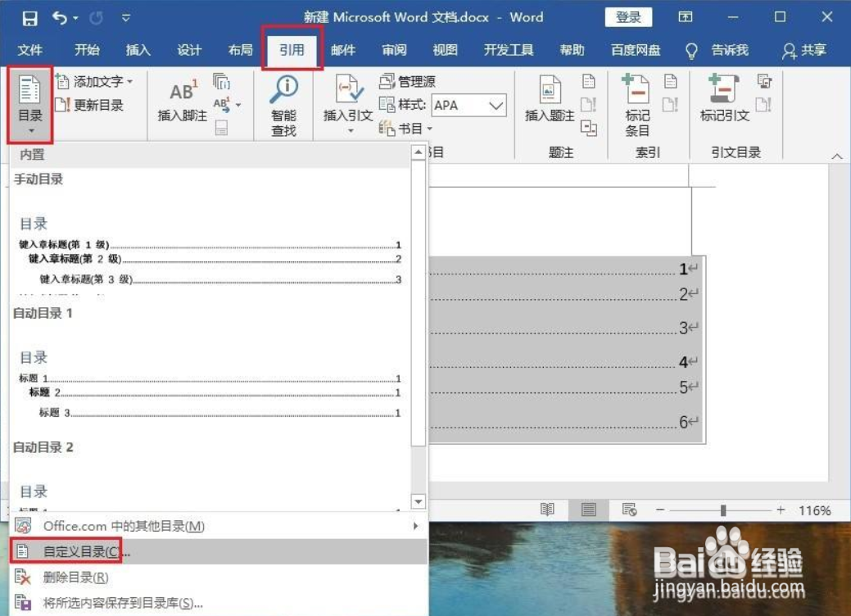The image size is (851, 616).
Task: Click the Undo arrow icon
Action: (x=60, y=19)
